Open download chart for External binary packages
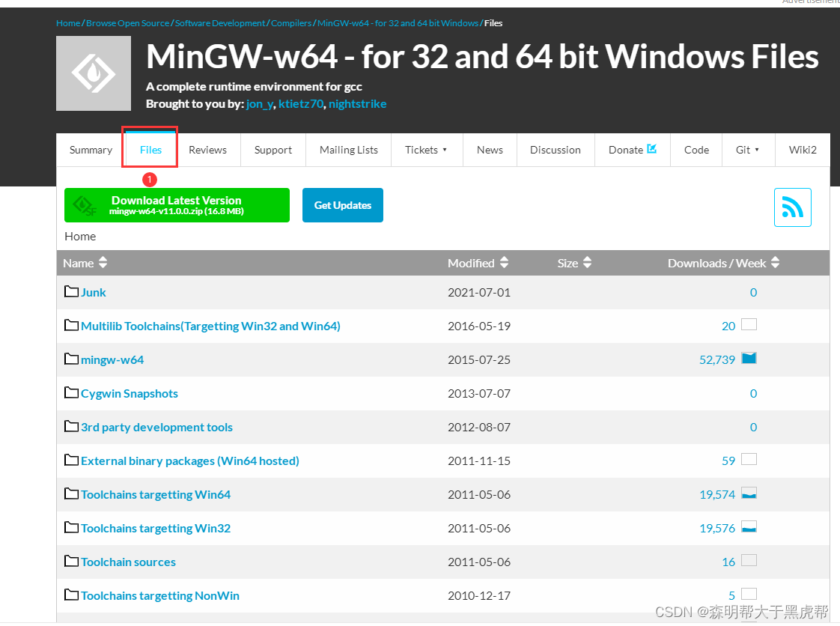840x626 pixels. click(749, 459)
